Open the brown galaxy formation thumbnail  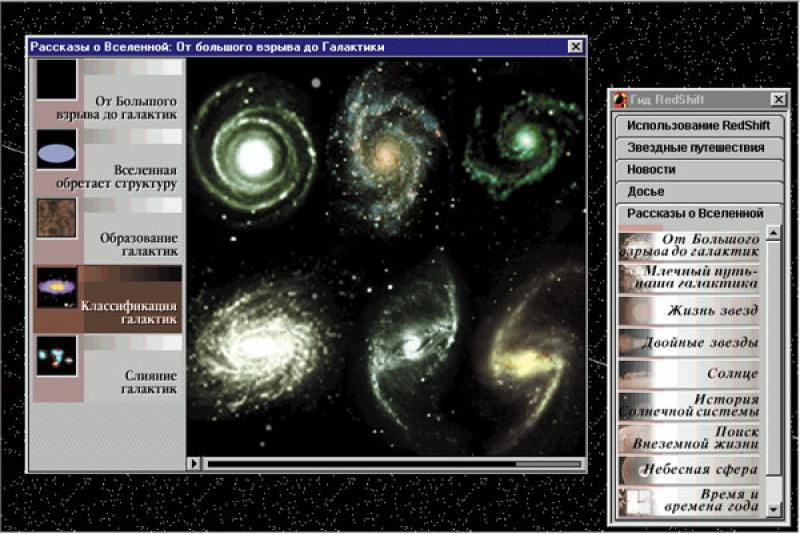pyautogui.click(x=57, y=218)
